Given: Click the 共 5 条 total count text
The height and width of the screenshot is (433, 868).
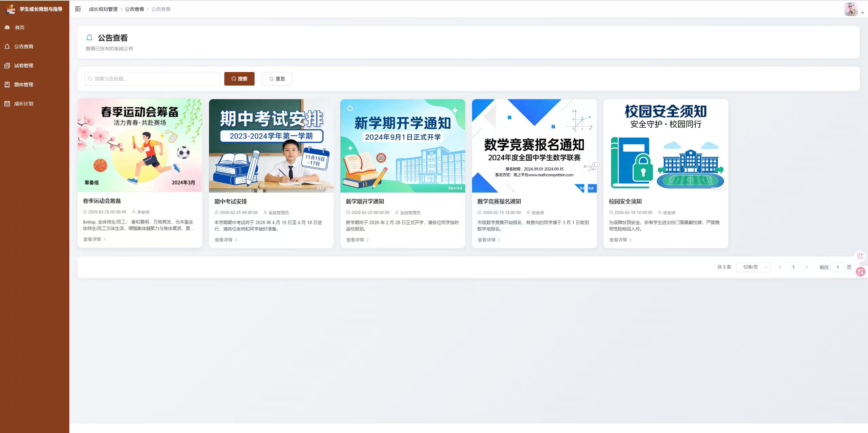Looking at the screenshot, I should point(724,267).
